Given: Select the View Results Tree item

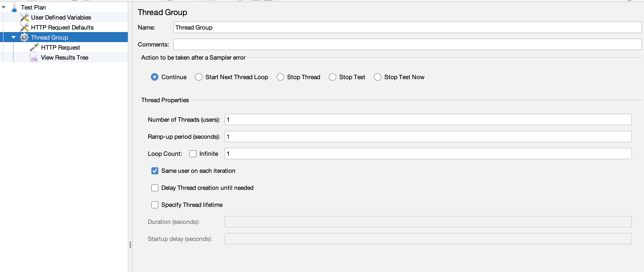Looking at the screenshot, I should pos(65,58).
